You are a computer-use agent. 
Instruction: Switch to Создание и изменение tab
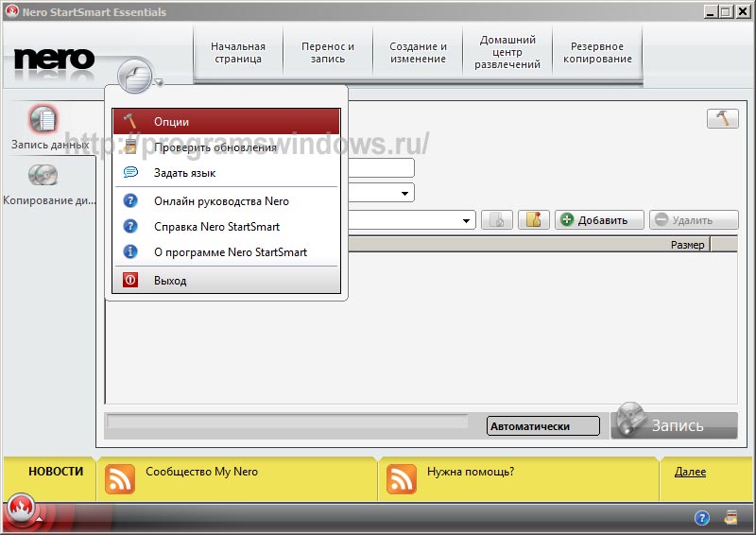(x=418, y=53)
